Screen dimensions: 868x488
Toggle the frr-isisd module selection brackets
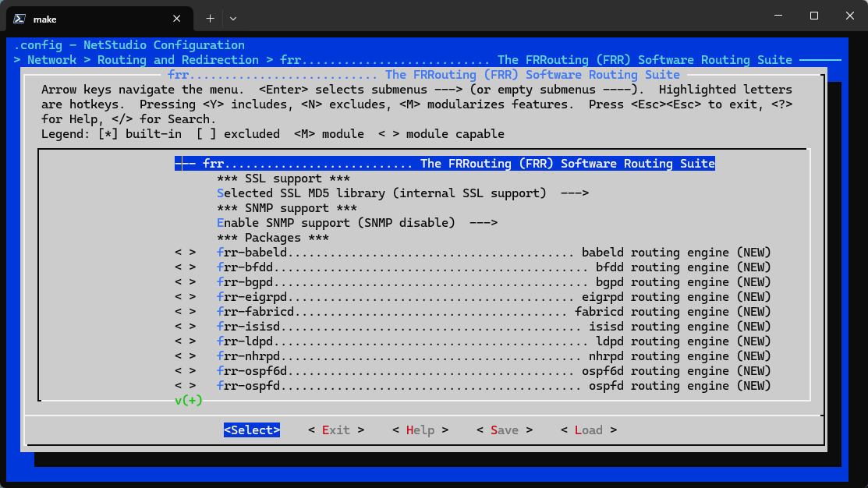185,327
